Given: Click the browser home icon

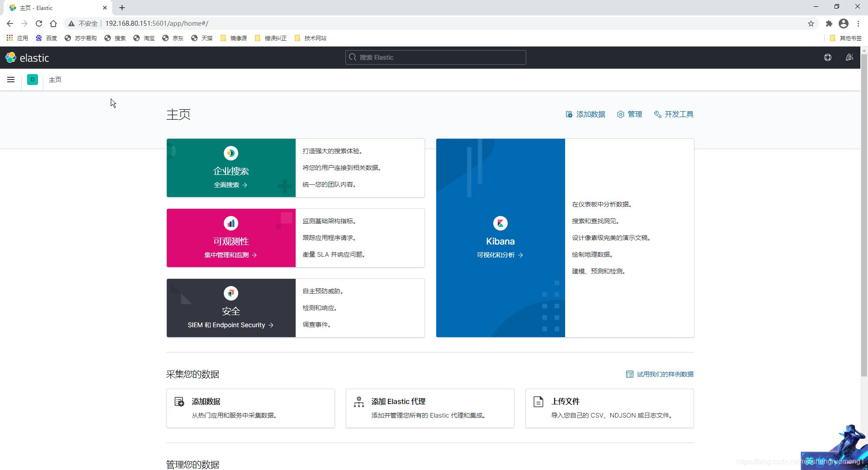Looking at the screenshot, I should 53,23.
